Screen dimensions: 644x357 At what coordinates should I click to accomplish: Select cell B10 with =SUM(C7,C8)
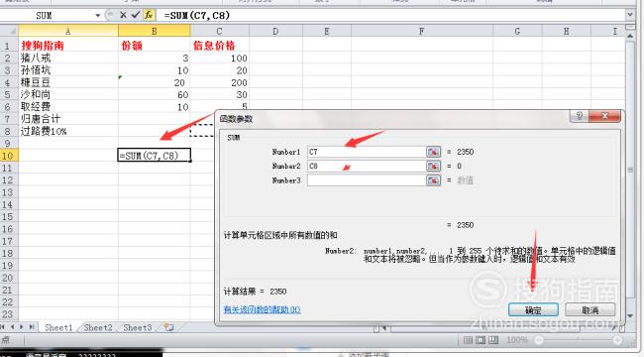click(x=154, y=156)
